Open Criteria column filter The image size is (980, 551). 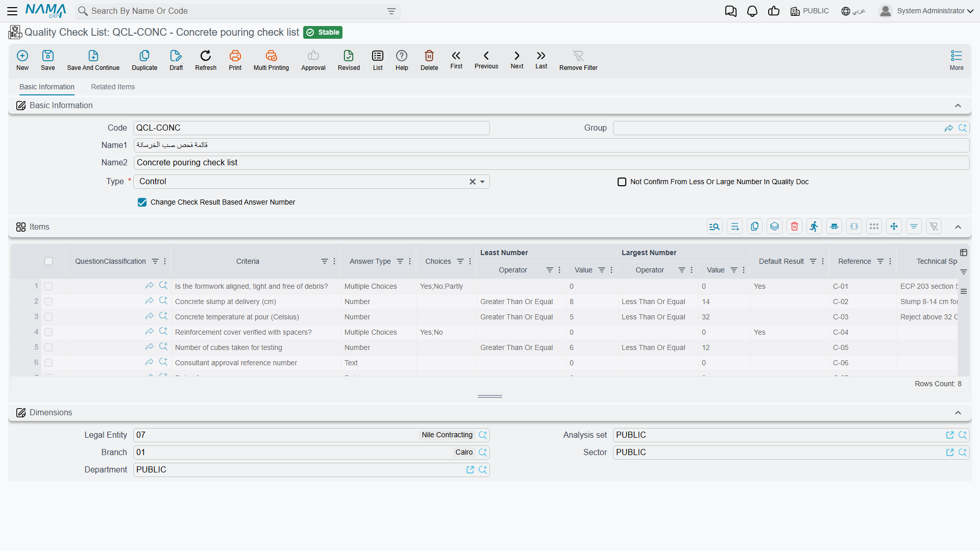pyautogui.click(x=324, y=262)
